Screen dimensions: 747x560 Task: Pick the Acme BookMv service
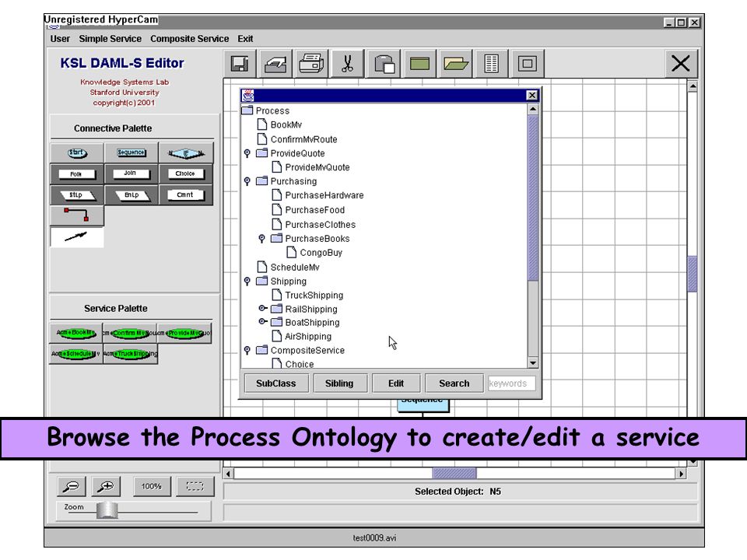[76, 333]
